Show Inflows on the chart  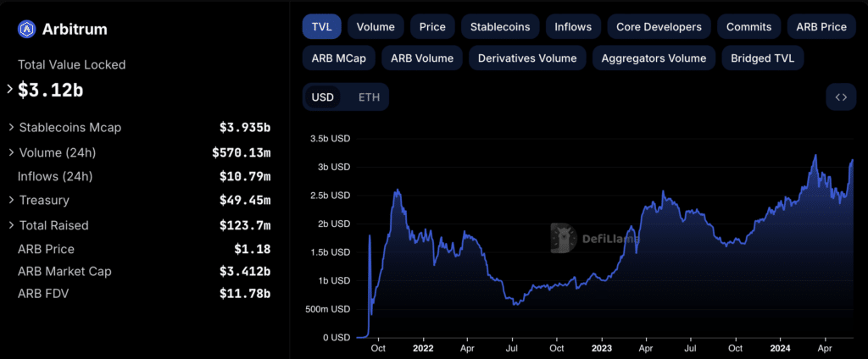pyautogui.click(x=573, y=26)
